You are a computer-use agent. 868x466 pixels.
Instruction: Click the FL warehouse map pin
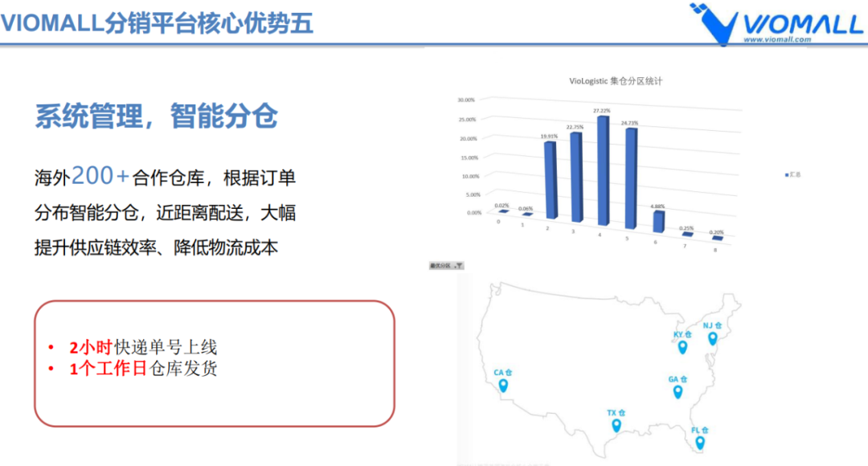700,442
